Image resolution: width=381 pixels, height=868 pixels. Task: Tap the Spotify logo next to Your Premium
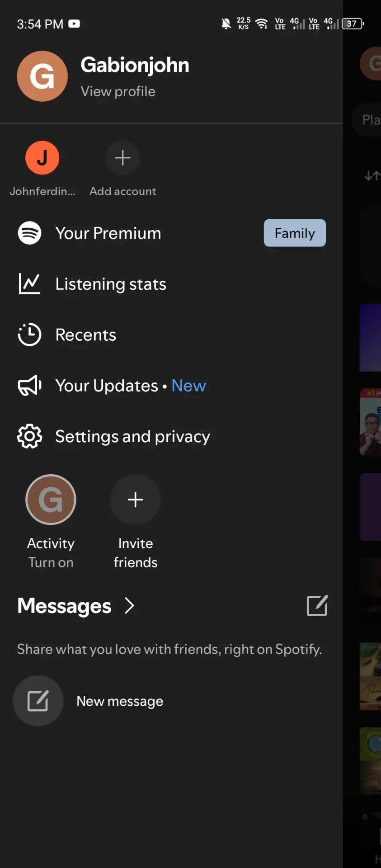(x=30, y=233)
